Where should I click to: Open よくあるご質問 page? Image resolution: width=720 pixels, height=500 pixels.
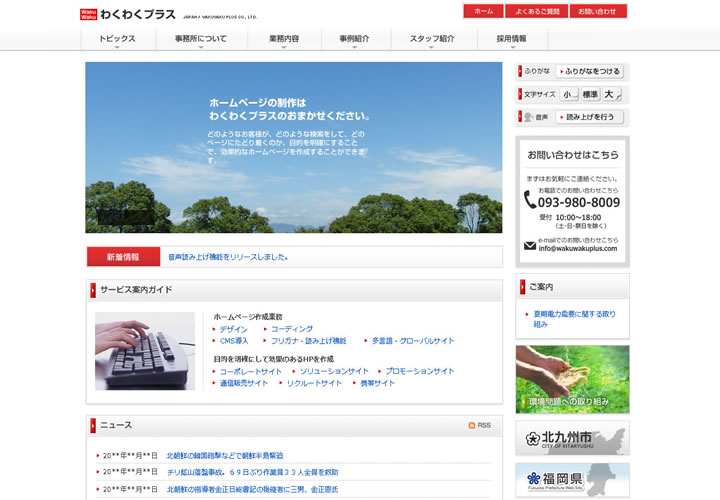(537, 11)
